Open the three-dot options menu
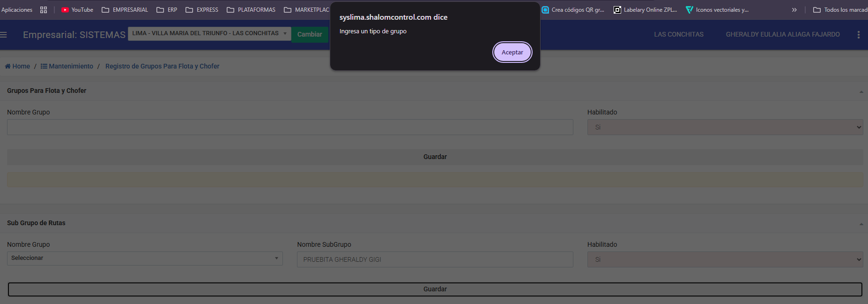The width and height of the screenshot is (868, 304). pyautogui.click(x=858, y=35)
